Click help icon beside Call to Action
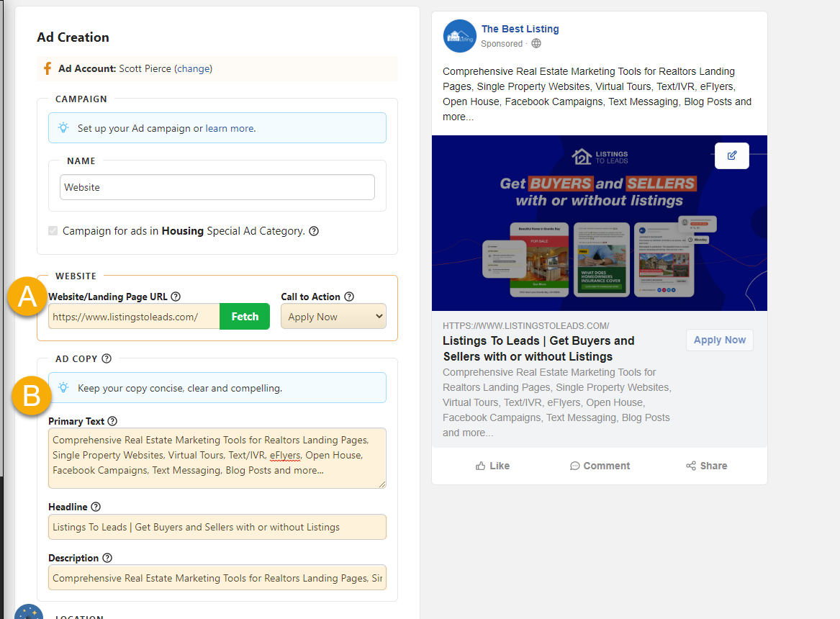The image size is (840, 619). 349,297
